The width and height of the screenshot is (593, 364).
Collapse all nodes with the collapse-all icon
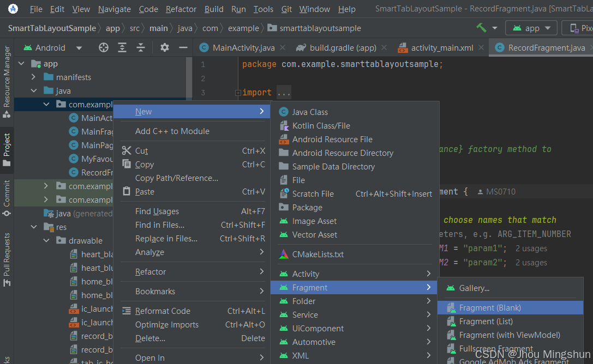click(x=141, y=48)
